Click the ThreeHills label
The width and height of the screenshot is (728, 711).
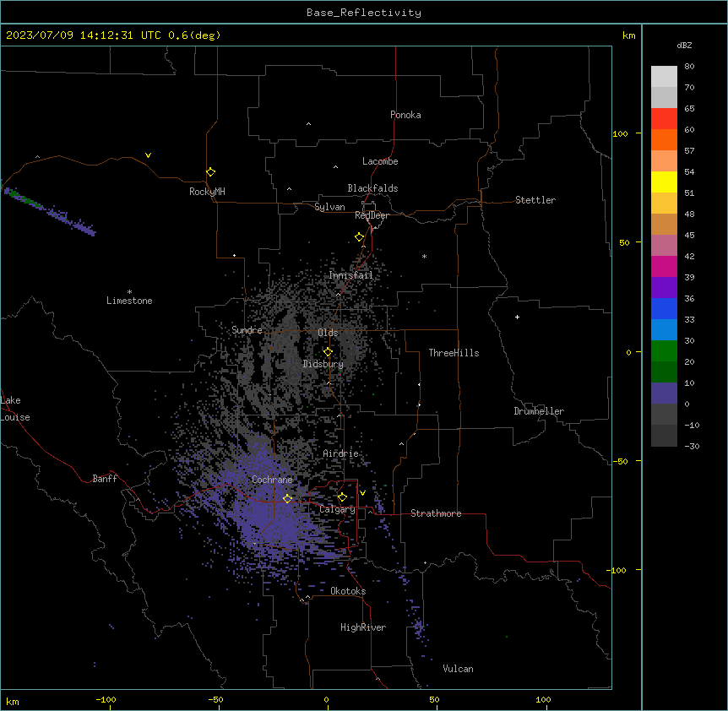[x=454, y=353]
